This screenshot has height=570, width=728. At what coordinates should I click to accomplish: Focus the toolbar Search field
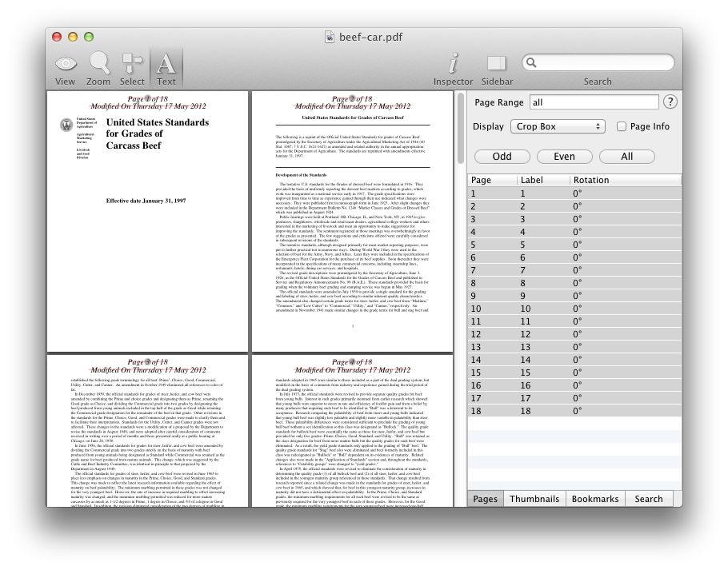coord(598,62)
